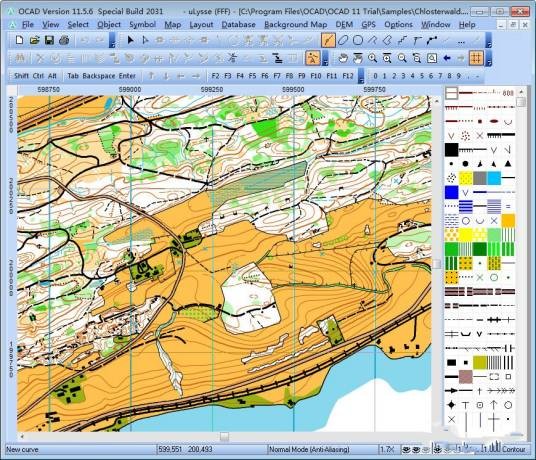Expand the drawing toolbar overflow arrow
The height and width of the screenshot is (460, 536).
pyautogui.click(x=488, y=41)
